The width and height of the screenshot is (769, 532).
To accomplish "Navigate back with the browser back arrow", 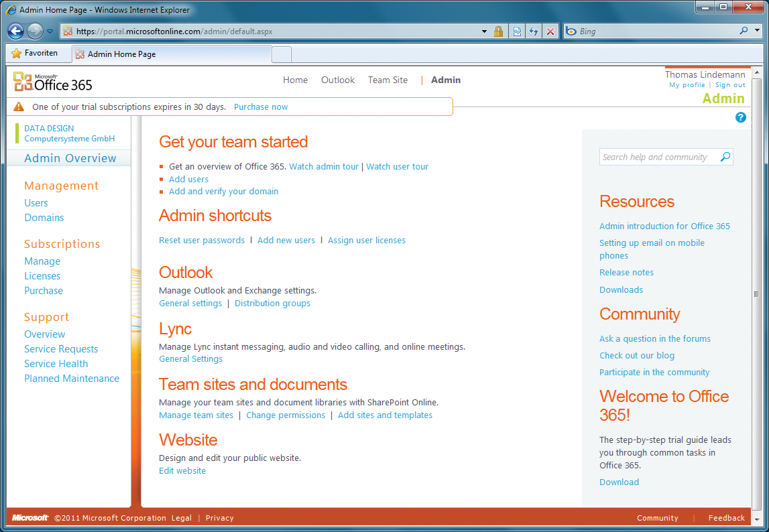I will (15, 31).
